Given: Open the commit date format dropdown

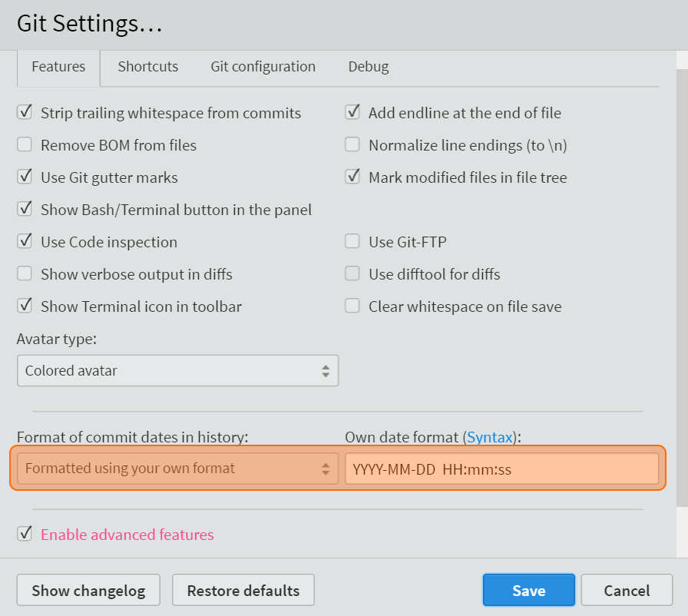Looking at the screenshot, I should coord(177,469).
